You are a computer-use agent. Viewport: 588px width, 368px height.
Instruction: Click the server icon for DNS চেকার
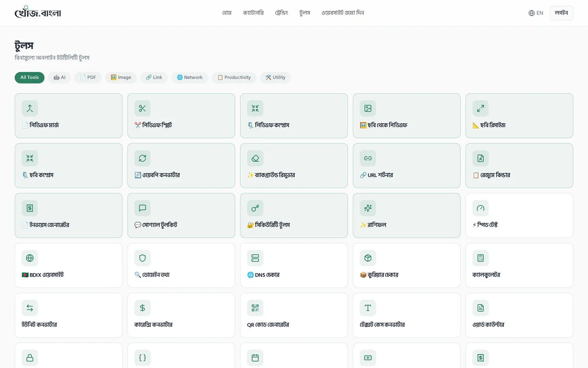click(255, 258)
